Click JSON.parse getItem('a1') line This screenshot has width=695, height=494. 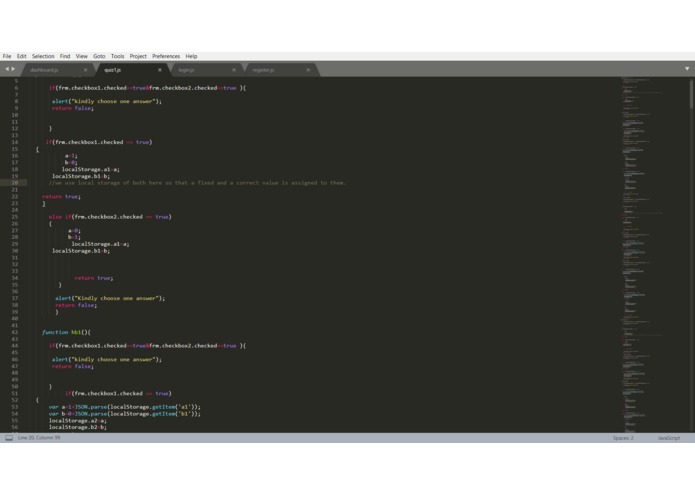[x=125, y=407]
